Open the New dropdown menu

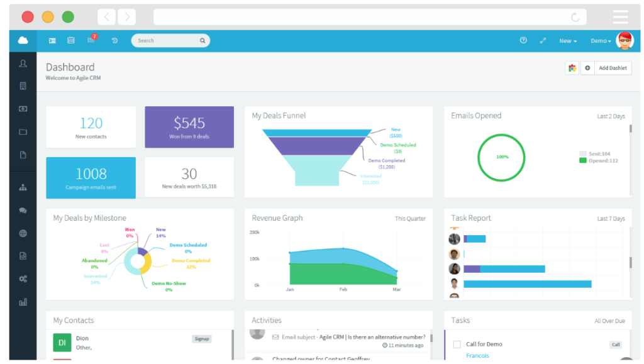568,41
